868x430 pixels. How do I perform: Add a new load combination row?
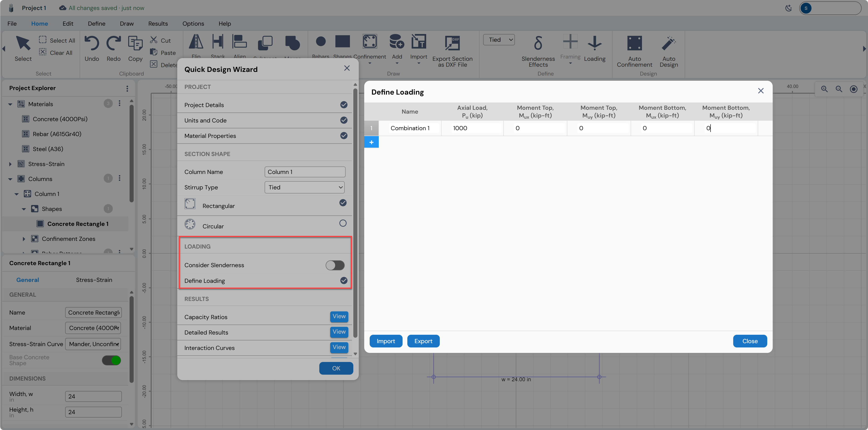[x=371, y=142]
